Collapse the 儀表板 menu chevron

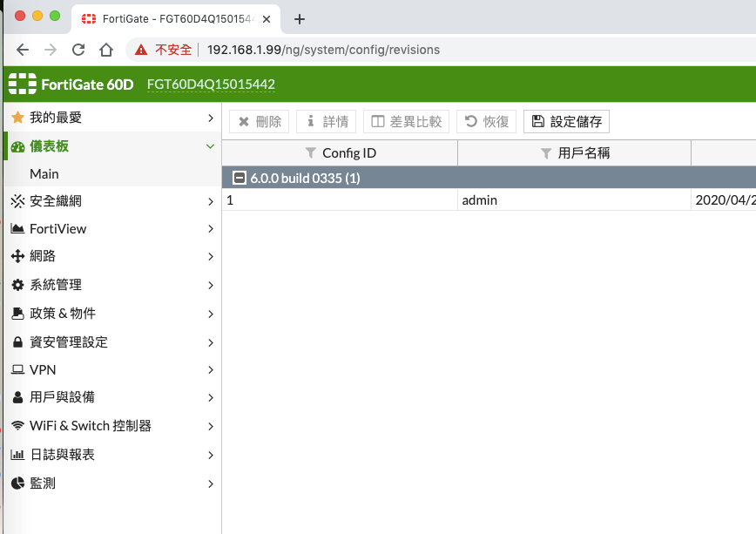tap(210, 146)
